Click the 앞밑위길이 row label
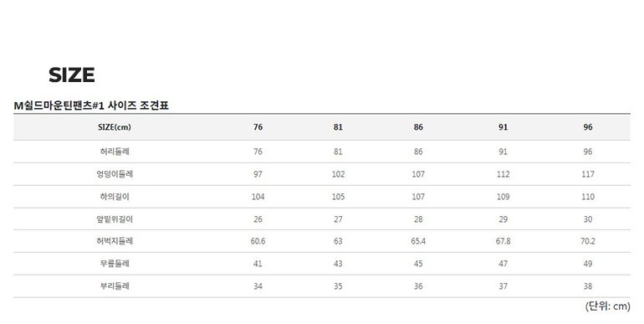Screen dimensions: 644x324 pyautogui.click(x=115, y=219)
